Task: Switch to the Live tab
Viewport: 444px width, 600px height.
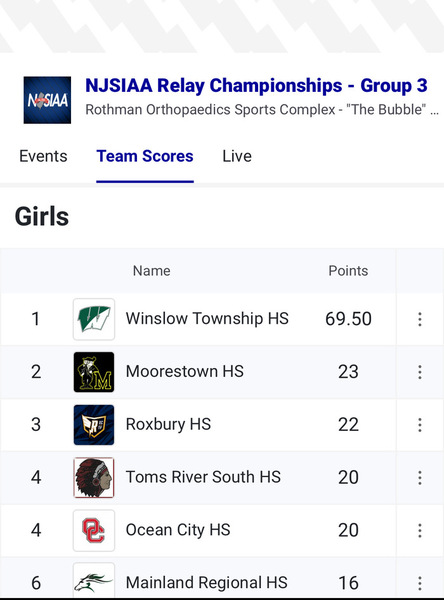Action: 237,156
